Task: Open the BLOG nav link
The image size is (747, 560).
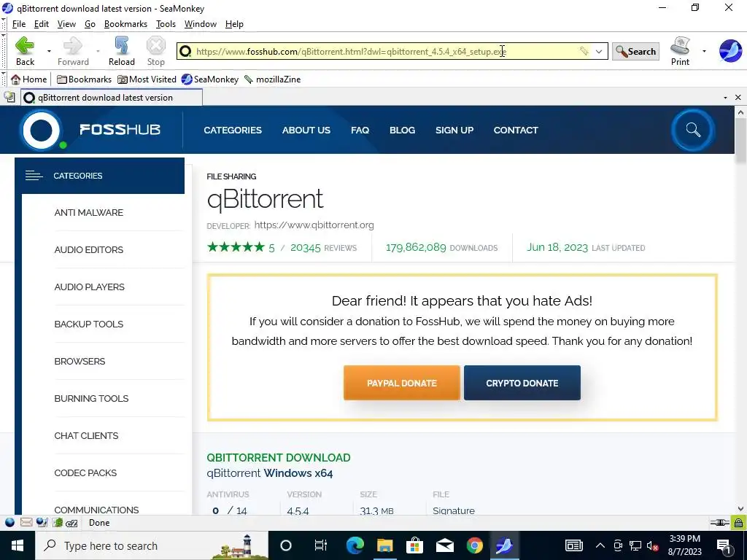Action: [x=402, y=130]
